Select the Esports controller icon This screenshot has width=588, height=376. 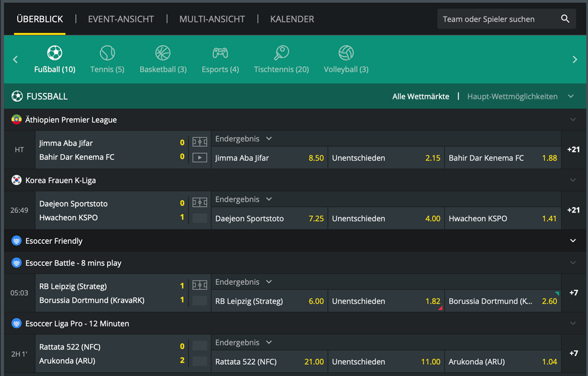[220, 53]
